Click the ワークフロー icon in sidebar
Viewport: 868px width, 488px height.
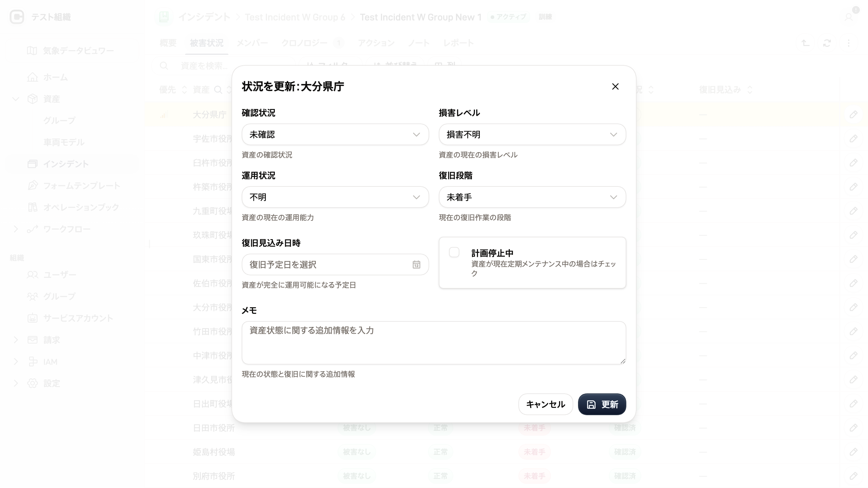(x=32, y=229)
